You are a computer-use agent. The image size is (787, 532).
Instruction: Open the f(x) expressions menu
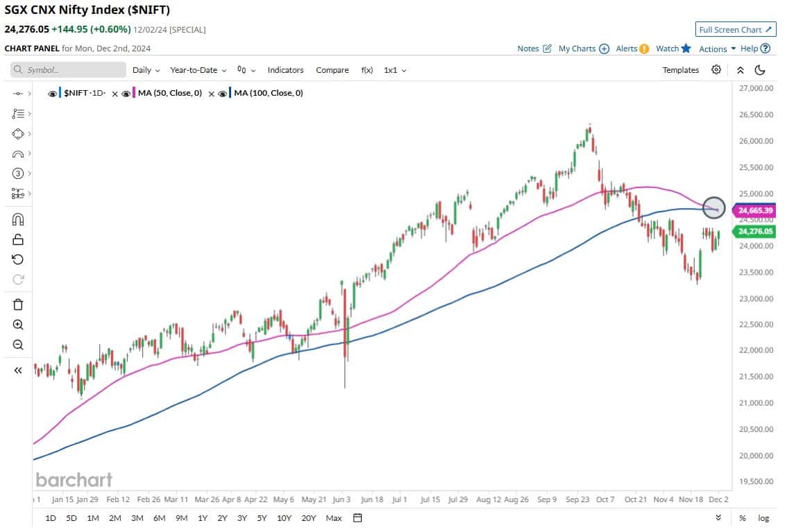coord(367,70)
